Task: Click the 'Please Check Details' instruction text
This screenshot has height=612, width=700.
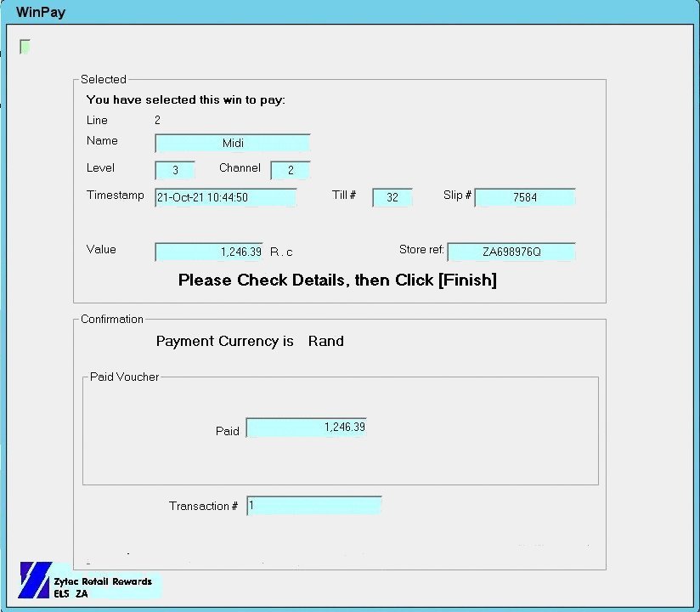Action: pyautogui.click(x=337, y=280)
